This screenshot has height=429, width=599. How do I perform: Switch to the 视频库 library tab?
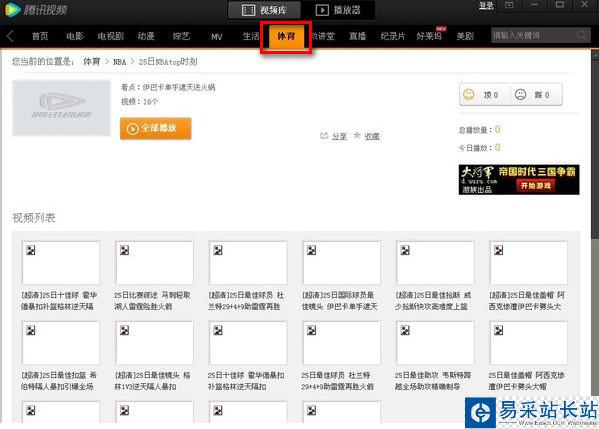(264, 10)
